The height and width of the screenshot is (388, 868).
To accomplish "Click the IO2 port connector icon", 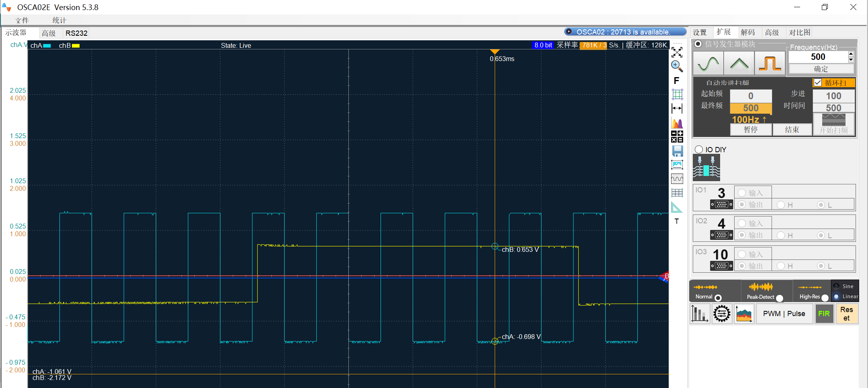I will (x=721, y=235).
